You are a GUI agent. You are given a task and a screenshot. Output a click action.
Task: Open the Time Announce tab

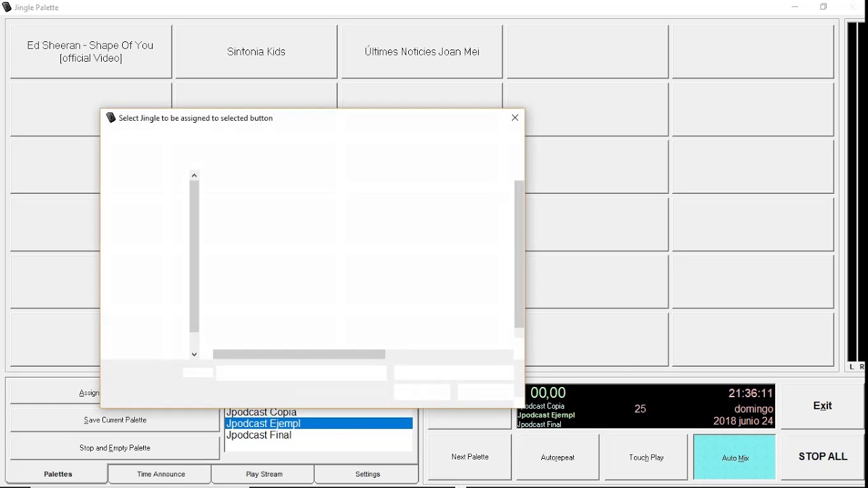click(161, 474)
